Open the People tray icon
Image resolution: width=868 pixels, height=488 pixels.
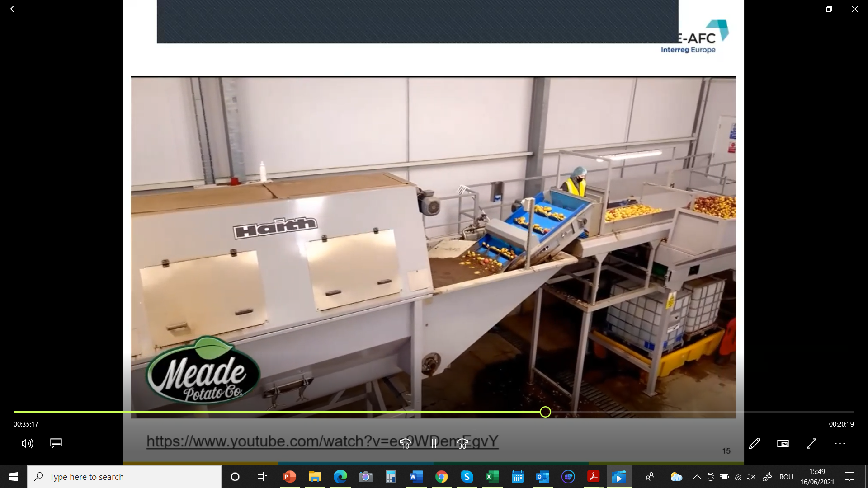point(650,477)
